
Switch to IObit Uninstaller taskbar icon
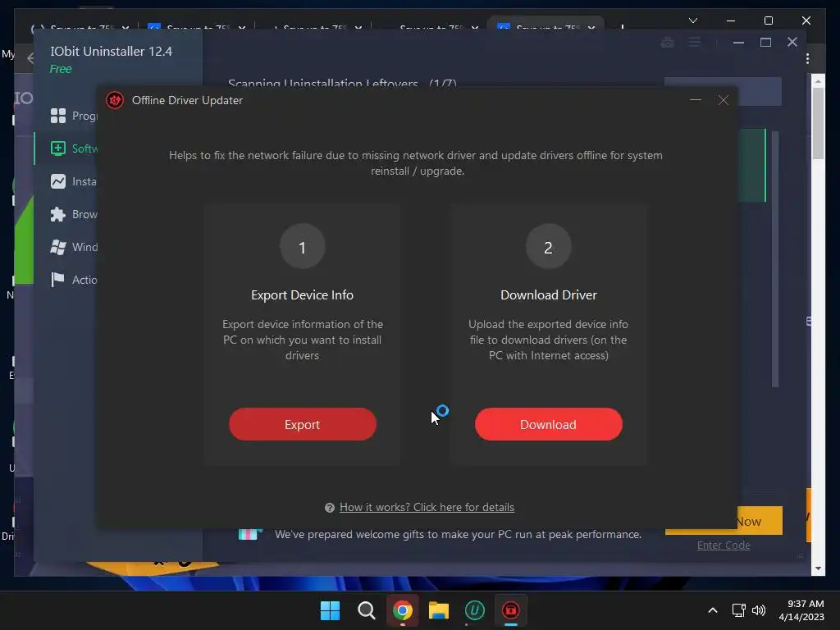point(475,610)
